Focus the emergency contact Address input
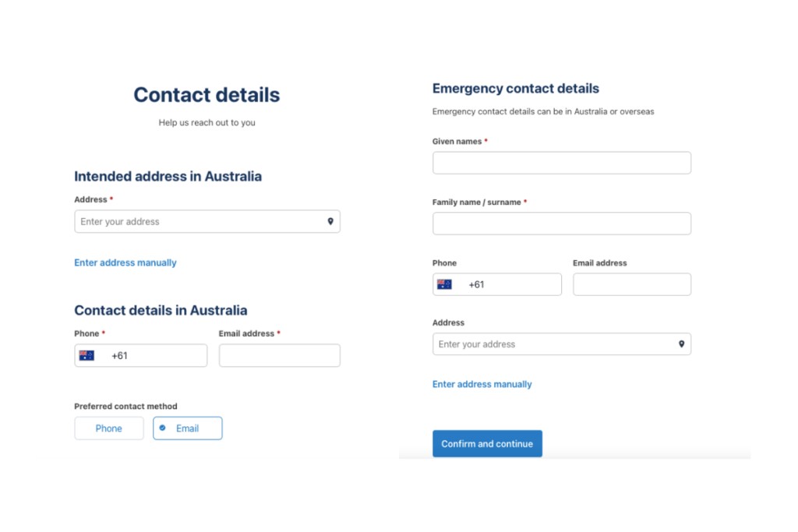Image resolution: width=798 pixels, height=532 pixels. coord(554,344)
